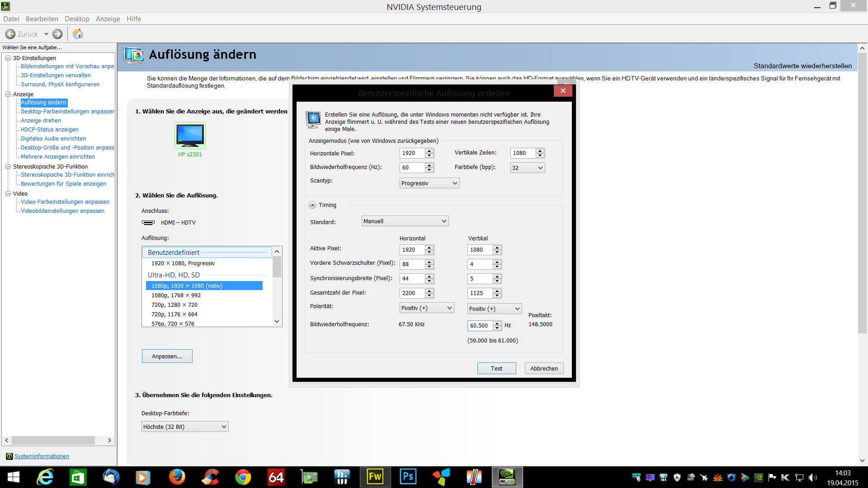Open the Systeminformationen link
This screenshot has width=868, height=488.
(x=42, y=456)
